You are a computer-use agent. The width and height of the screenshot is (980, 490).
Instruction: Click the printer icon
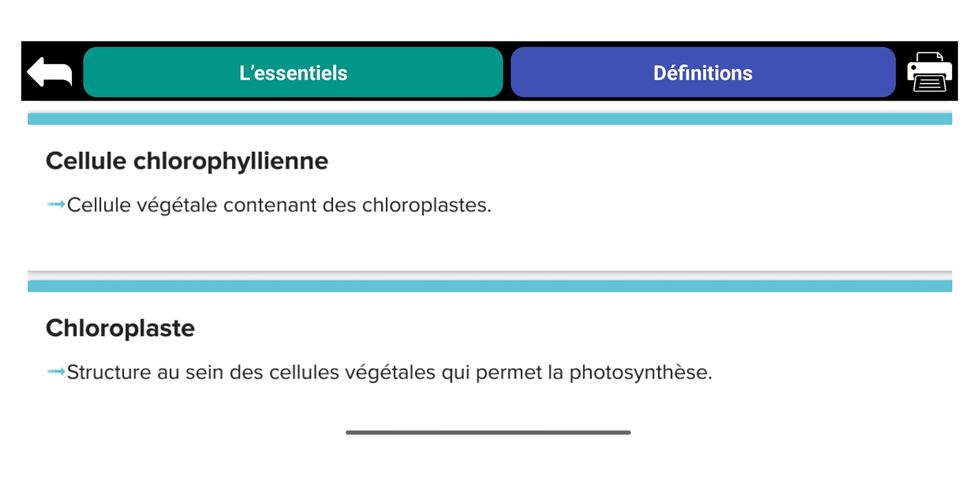[929, 72]
